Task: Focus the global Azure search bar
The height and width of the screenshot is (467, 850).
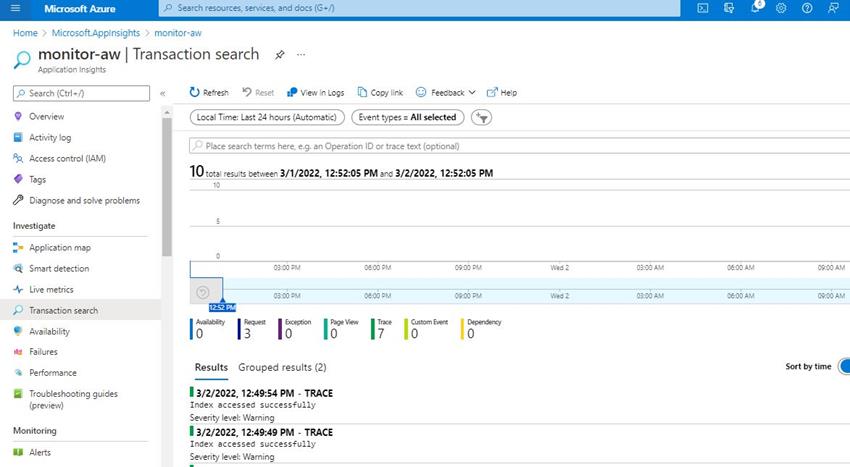Action: point(419,8)
